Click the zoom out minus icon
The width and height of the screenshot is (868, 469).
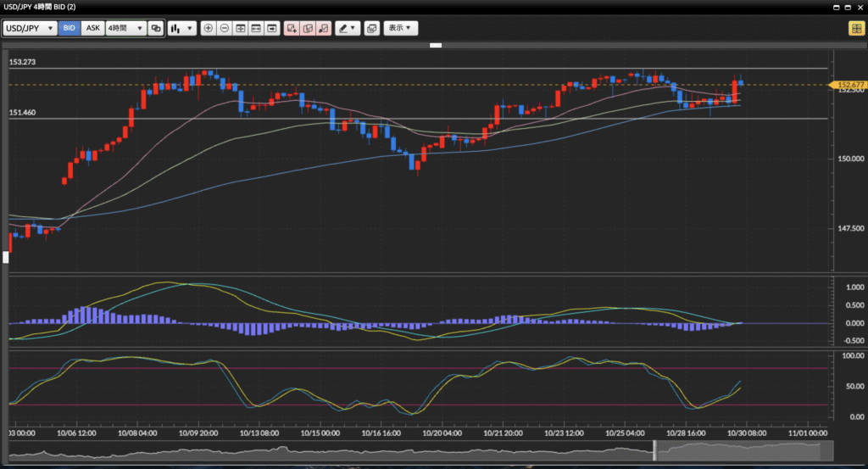[225, 28]
